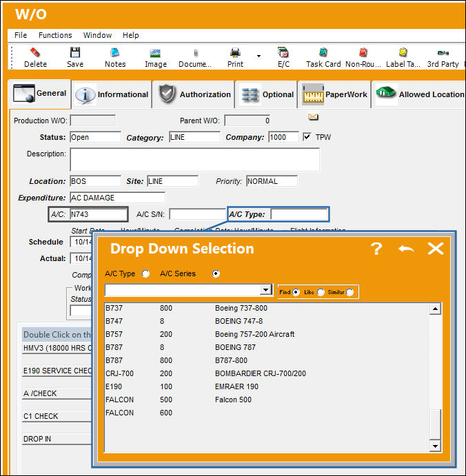This screenshot has width=466, height=476.
Task: Open the File menu
Action: coord(21,35)
